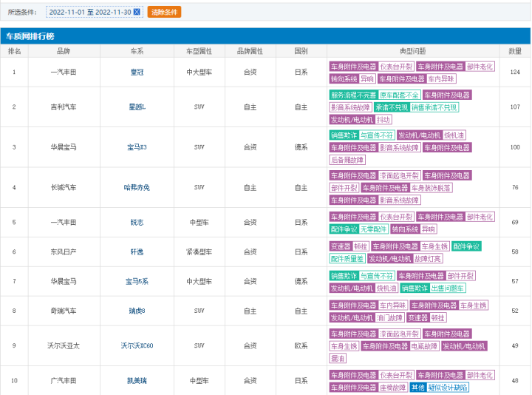Click the 座椅故障 tag in 凯美瑞 row
Screen dimensions: 532x395
392,388
